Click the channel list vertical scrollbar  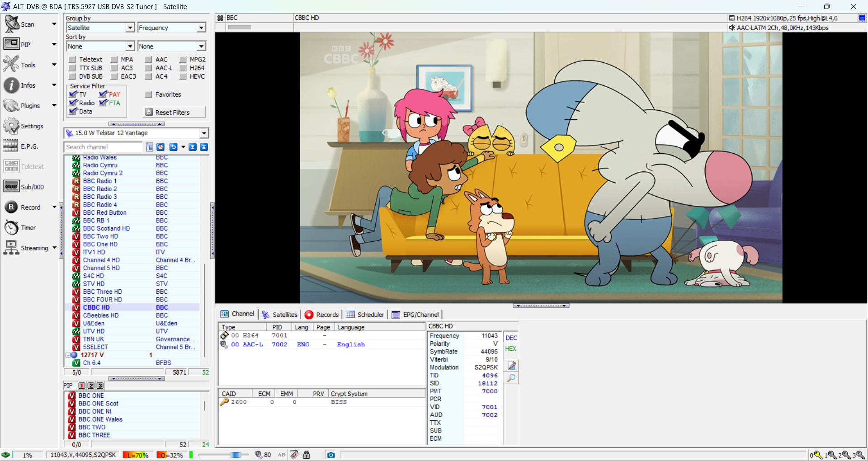205,310
